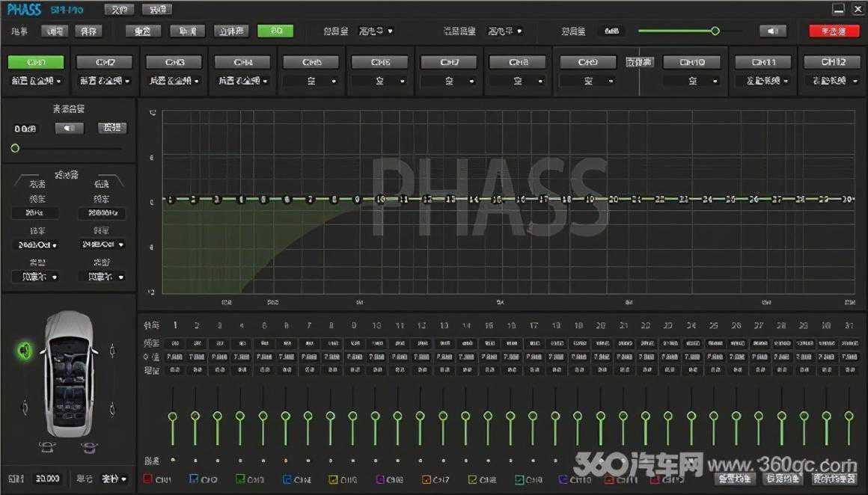Viewport: 868px width, 495px height.
Task: Click the red button at top right
Action: (x=834, y=31)
